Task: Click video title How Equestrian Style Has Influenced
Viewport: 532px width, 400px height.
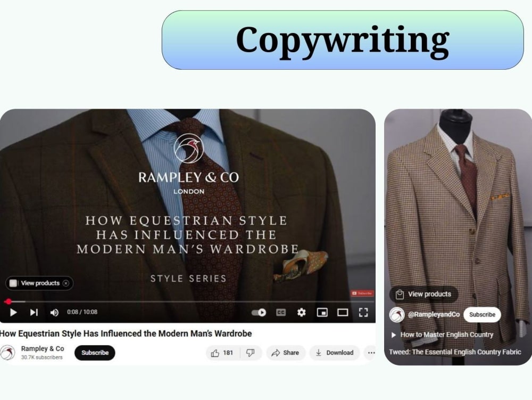Action: pos(126,333)
